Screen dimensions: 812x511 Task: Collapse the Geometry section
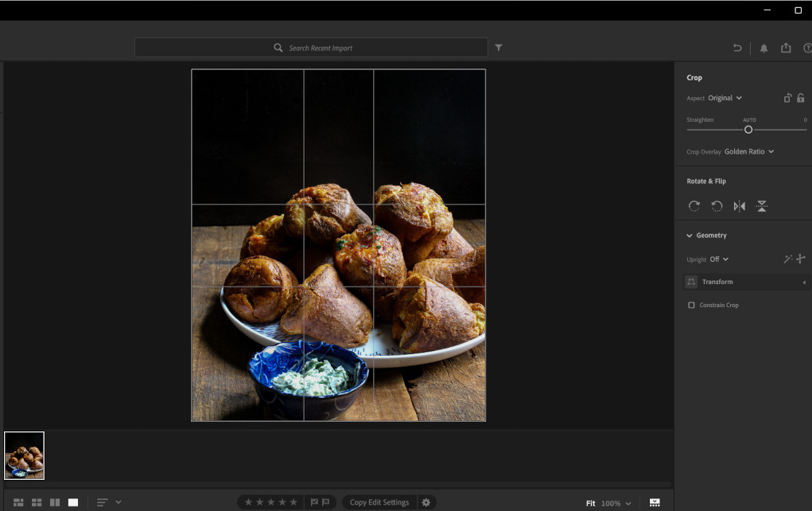690,236
